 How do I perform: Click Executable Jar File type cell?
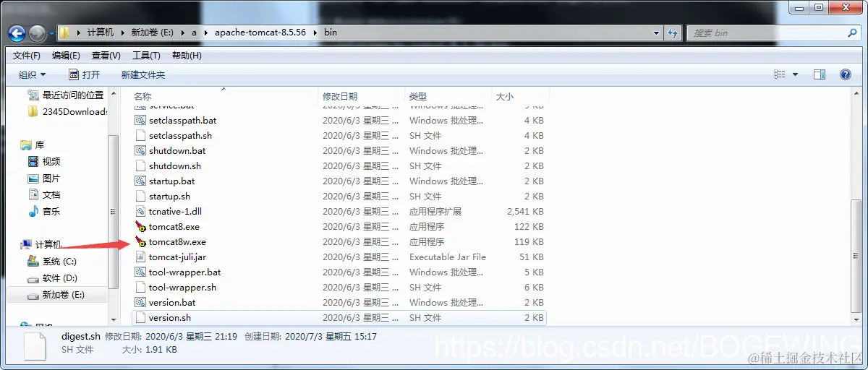(x=448, y=257)
